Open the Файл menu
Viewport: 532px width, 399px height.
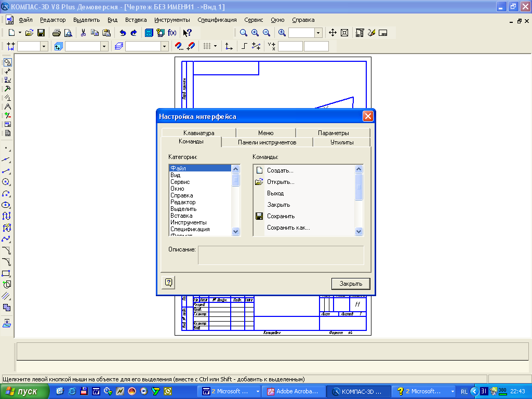(26, 20)
